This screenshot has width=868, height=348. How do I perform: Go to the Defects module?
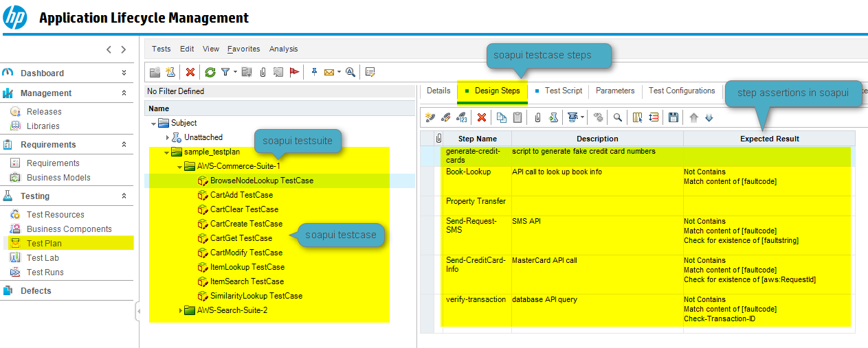point(36,291)
